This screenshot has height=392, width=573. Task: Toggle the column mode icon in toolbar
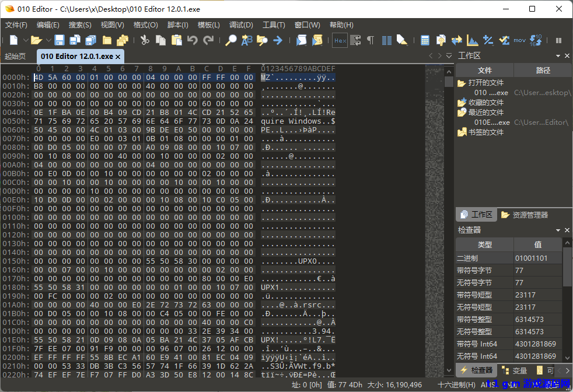(x=386, y=40)
